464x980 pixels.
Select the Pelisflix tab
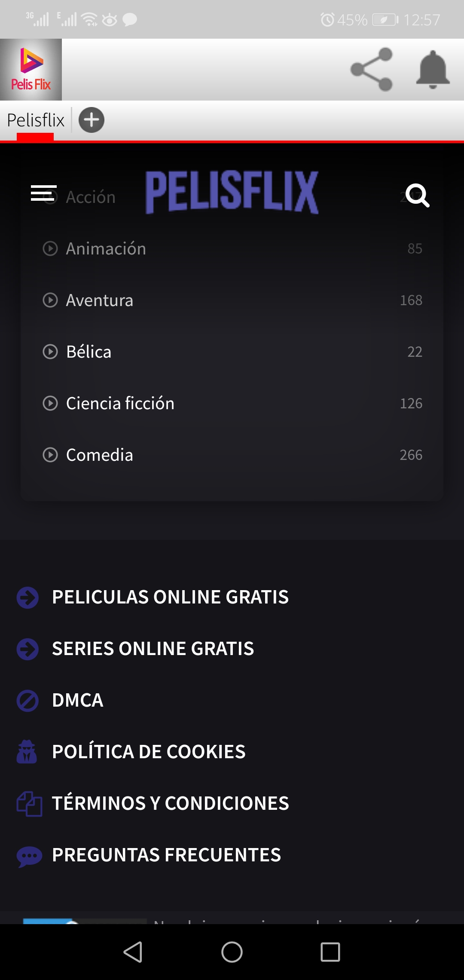[36, 120]
